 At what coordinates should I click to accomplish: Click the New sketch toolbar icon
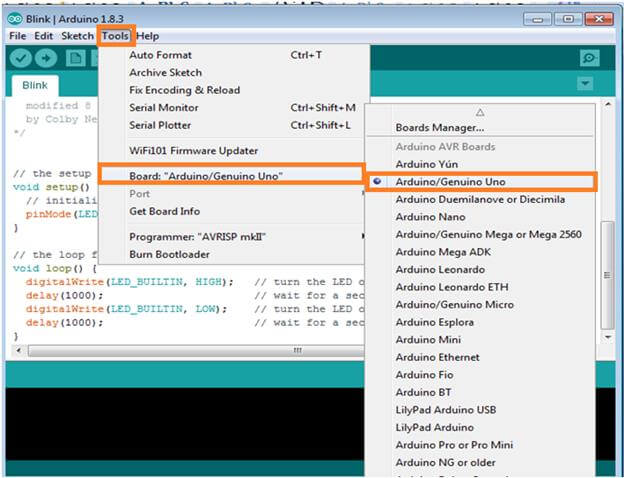click(x=75, y=59)
